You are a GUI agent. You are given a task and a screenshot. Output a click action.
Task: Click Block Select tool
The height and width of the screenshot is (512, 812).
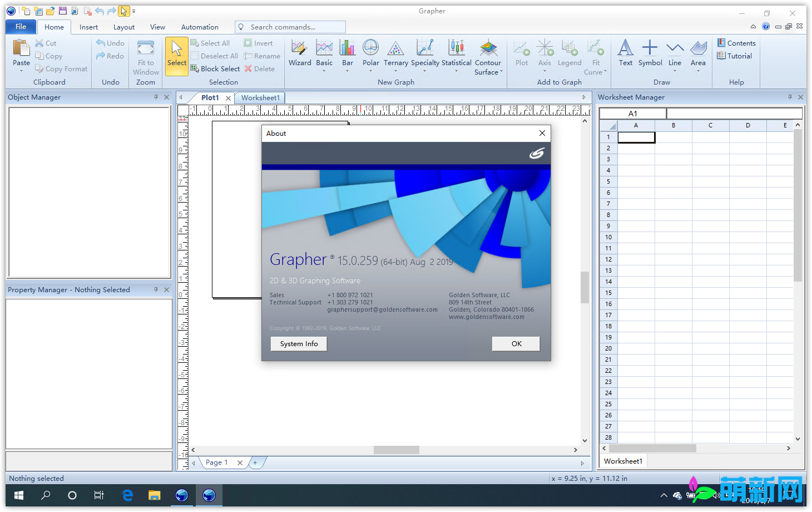tap(215, 68)
